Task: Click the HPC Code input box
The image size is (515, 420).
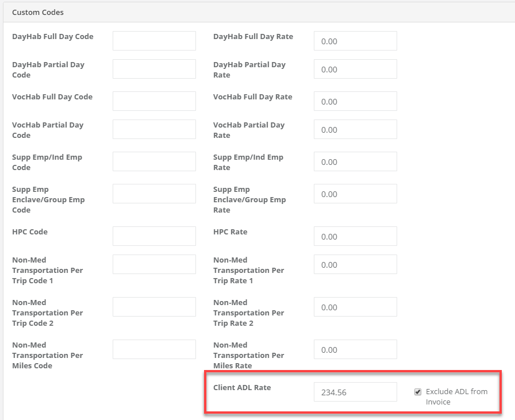Action: click(154, 236)
